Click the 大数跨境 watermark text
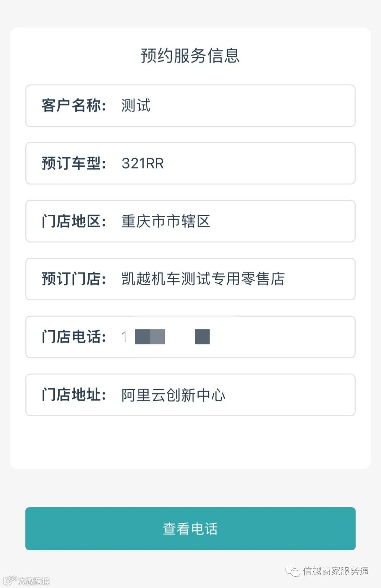Viewport: 381px width, 588px height. [34, 581]
